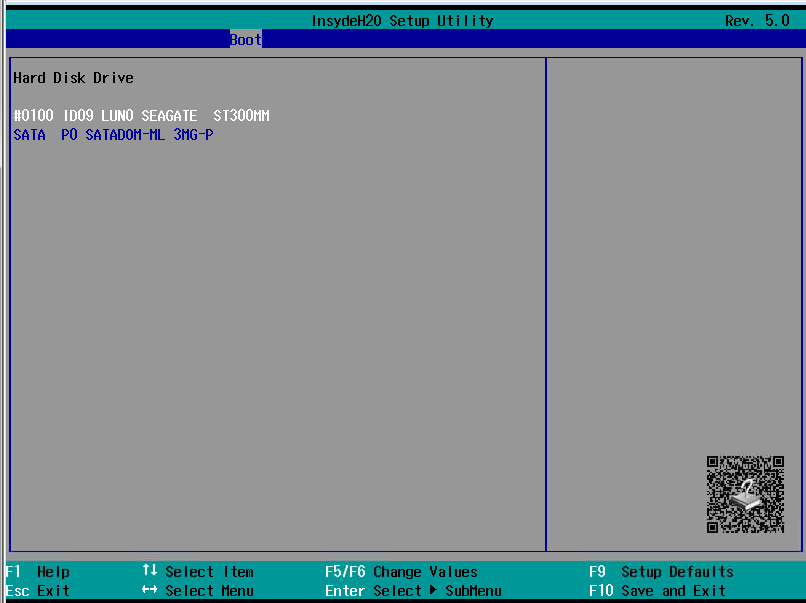Click the InsydeH20 Setup Utility title
The image size is (806, 603).
402,21
